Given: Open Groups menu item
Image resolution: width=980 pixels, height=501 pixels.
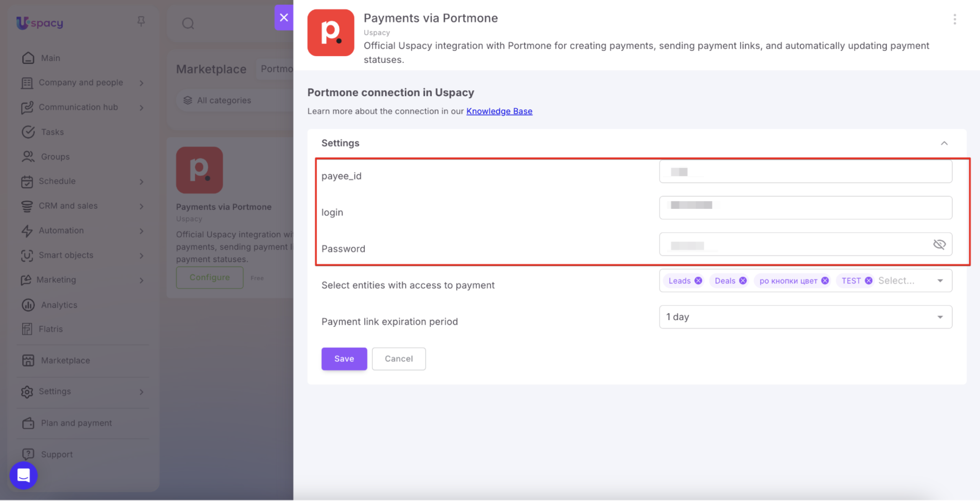Looking at the screenshot, I should coord(55,157).
